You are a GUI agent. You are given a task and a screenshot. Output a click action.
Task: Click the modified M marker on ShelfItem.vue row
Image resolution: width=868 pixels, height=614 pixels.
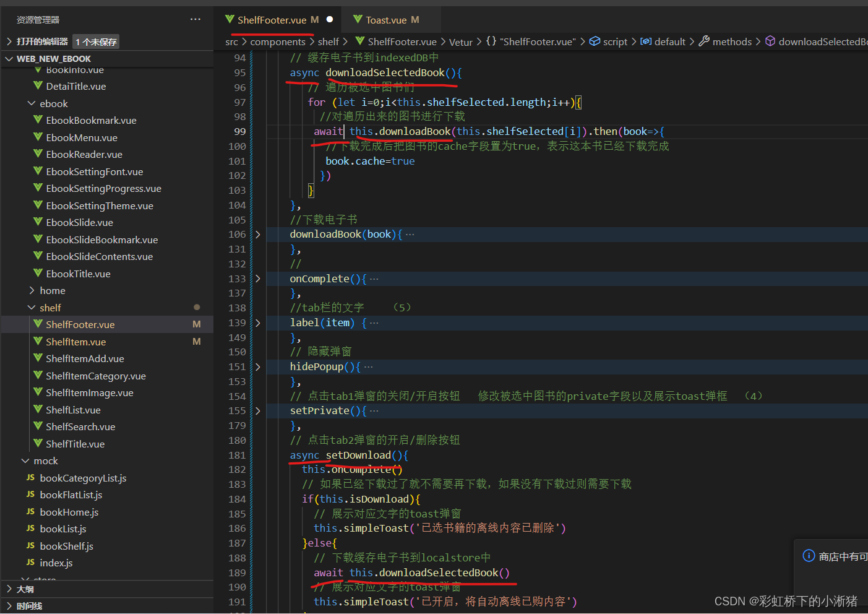197,342
